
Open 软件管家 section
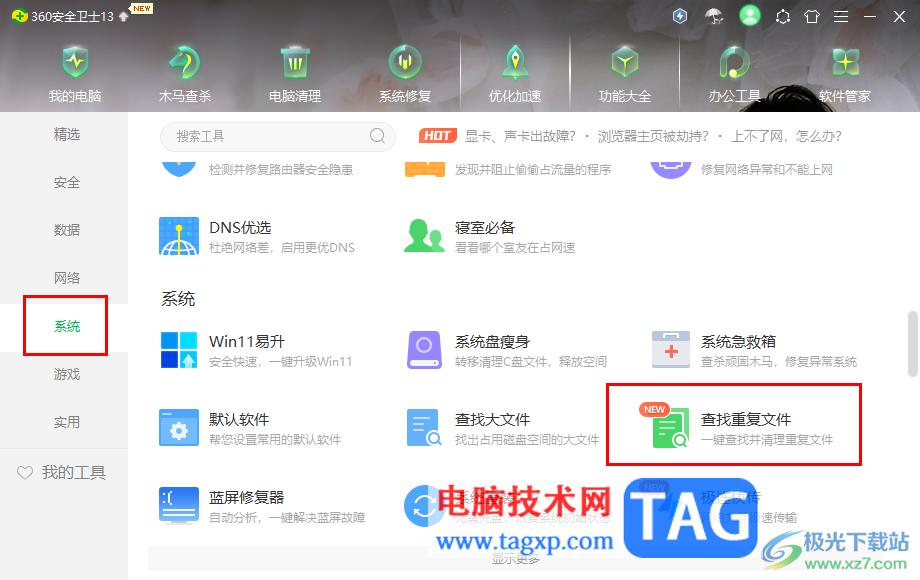(x=845, y=74)
